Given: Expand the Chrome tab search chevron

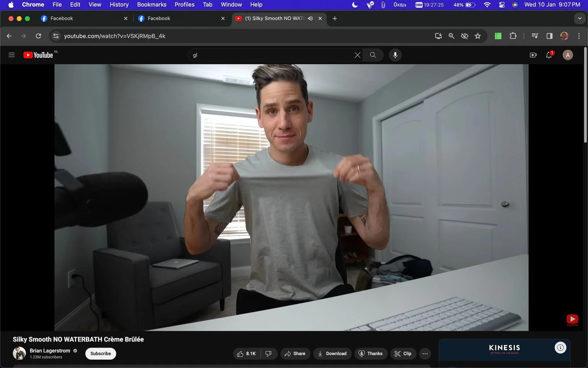Looking at the screenshot, I should 580,18.
